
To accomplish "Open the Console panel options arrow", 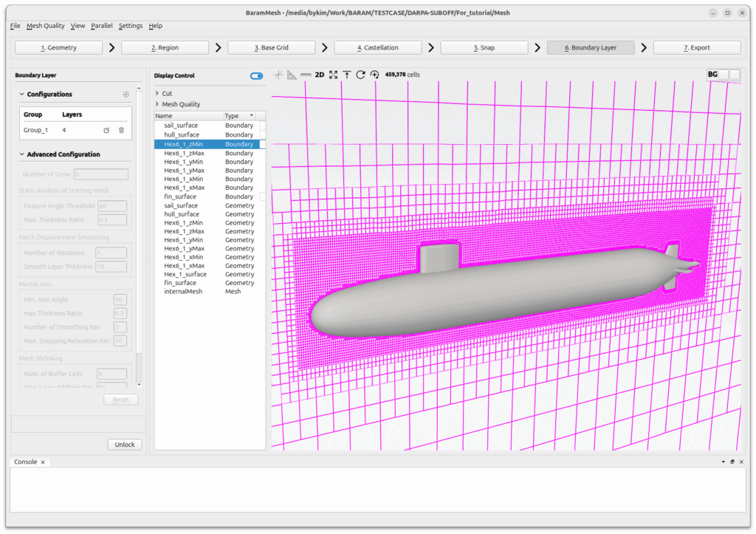I will (x=724, y=462).
